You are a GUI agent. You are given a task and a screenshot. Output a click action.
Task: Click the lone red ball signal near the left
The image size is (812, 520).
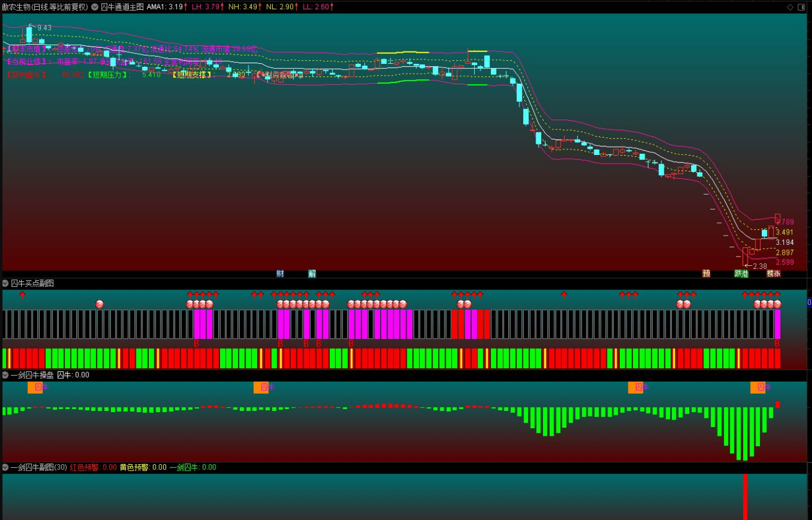(99, 304)
